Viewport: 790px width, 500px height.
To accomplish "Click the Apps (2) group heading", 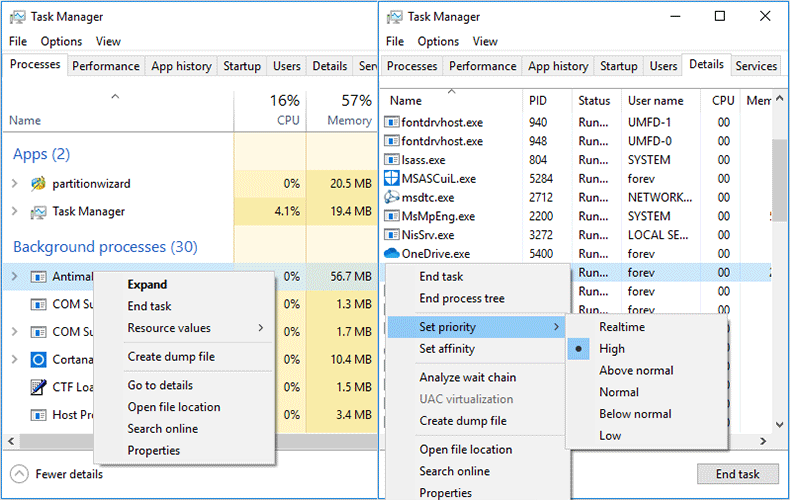I will [41, 154].
